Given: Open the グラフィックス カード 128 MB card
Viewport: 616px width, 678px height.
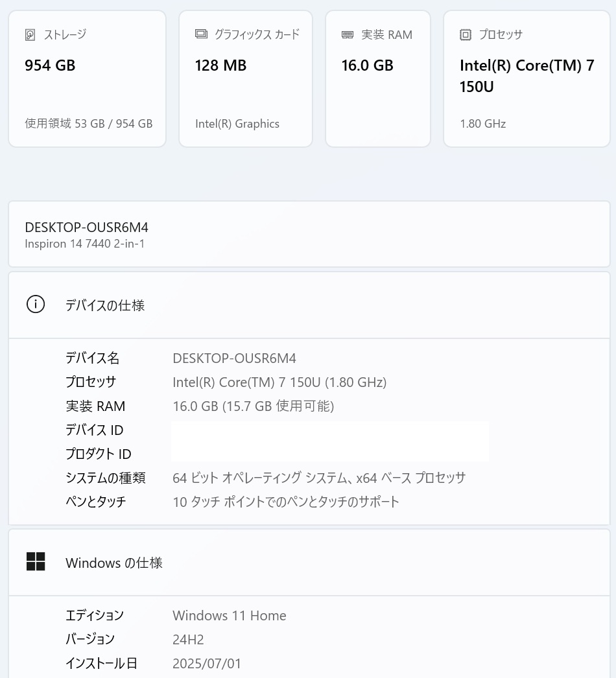Looking at the screenshot, I should (x=246, y=79).
